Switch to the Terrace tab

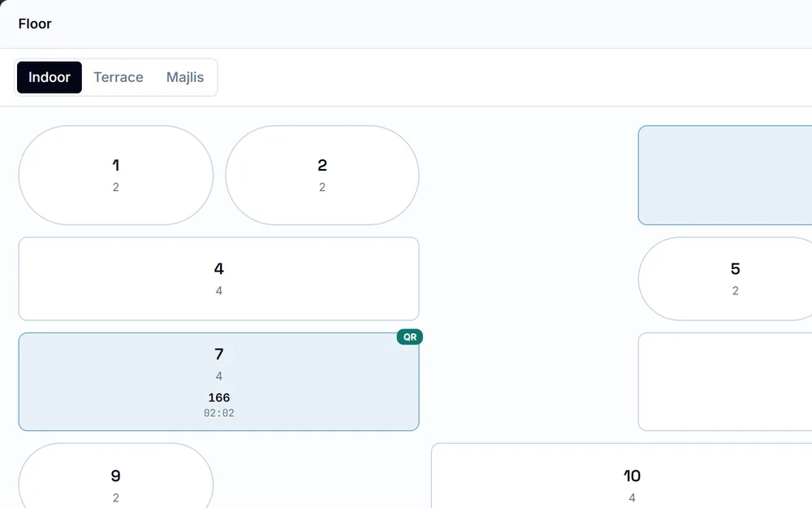pos(118,77)
